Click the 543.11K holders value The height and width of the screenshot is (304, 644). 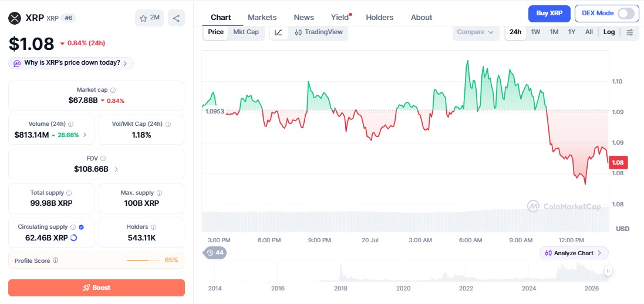141,238
